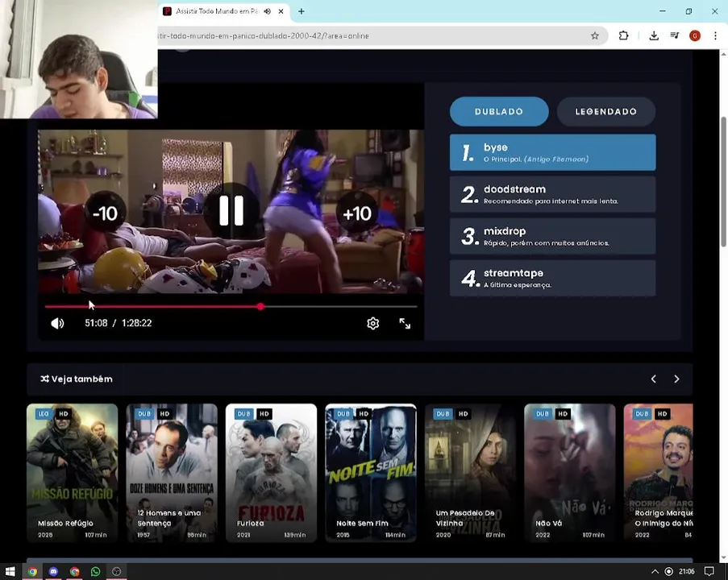The image size is (728, 580).
Task: Open the Noite Sem Fim movie card
Action: [371, 472]
